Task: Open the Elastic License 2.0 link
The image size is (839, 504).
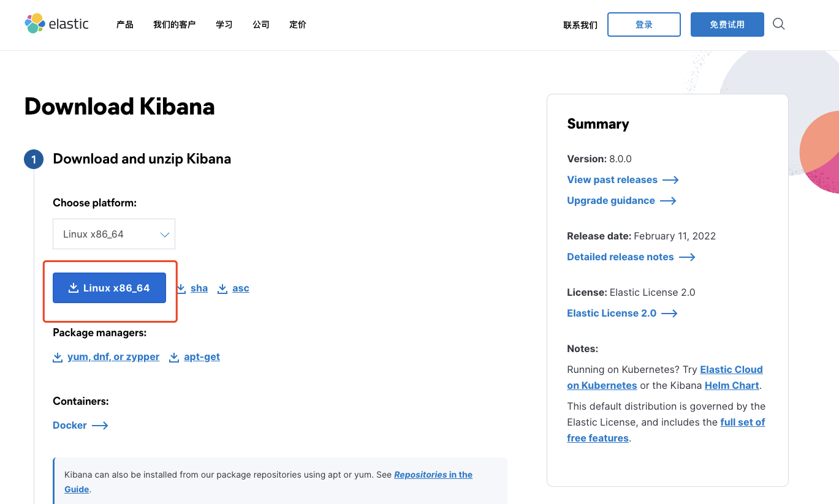Action: [x=611, y=314]
